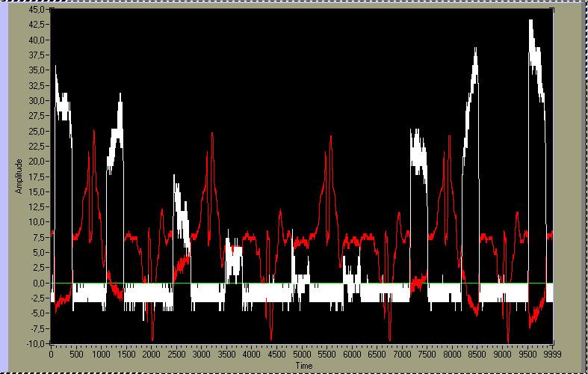Select the 3500 Time axis tick label
The image size is (588, 374).
[227, 354]
